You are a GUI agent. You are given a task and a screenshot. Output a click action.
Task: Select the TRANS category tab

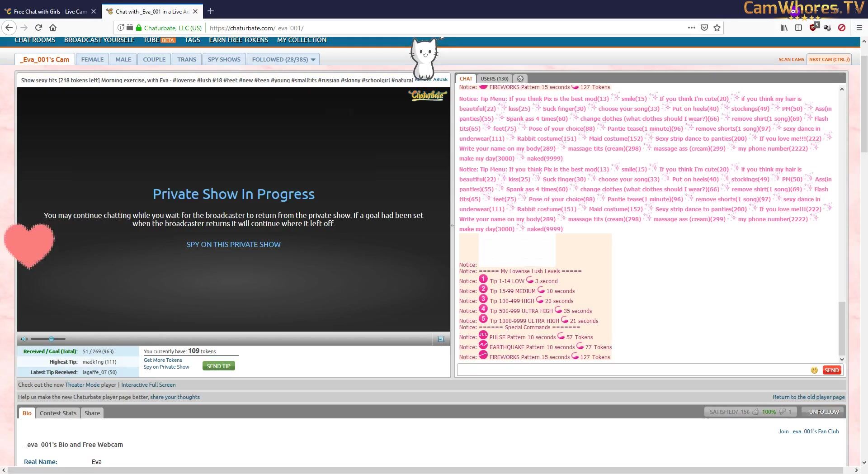[x=187, y=59]
